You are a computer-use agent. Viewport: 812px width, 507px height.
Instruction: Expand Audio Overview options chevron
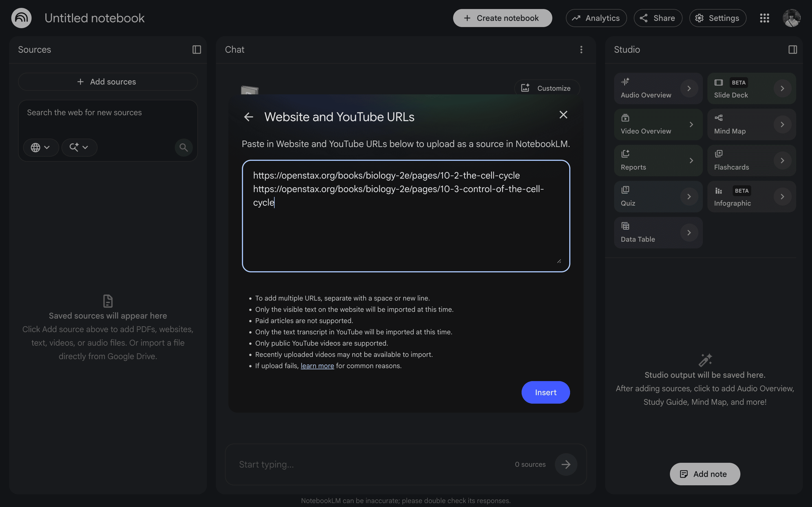pyautogui.click(x=689, y=88)
